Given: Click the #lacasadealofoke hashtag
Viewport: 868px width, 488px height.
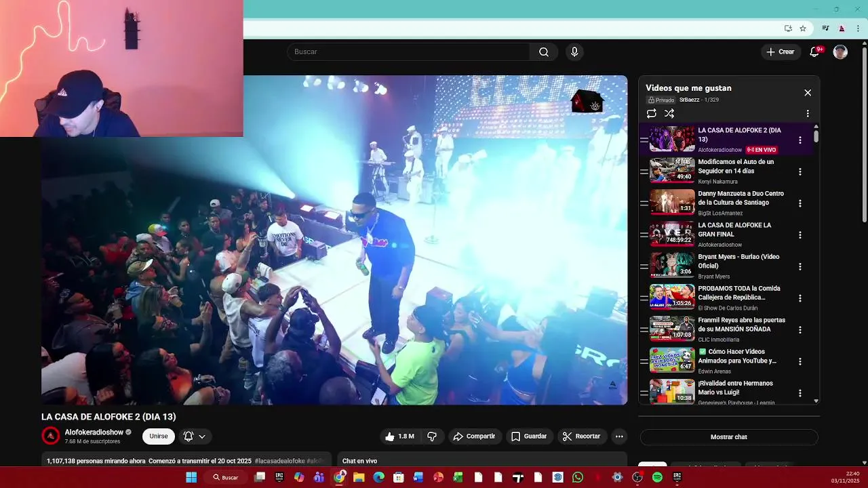Looking at the screenshot, I should click(x=280, y=461).
